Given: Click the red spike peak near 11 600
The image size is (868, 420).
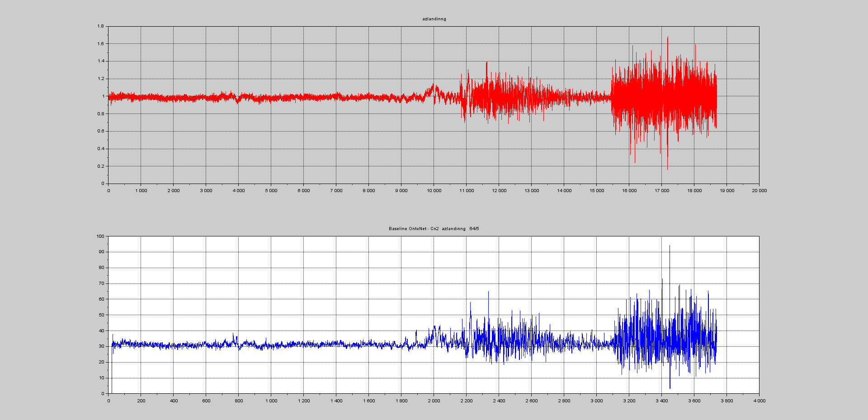Looking at the screenshot, I should tap(486, 62).
